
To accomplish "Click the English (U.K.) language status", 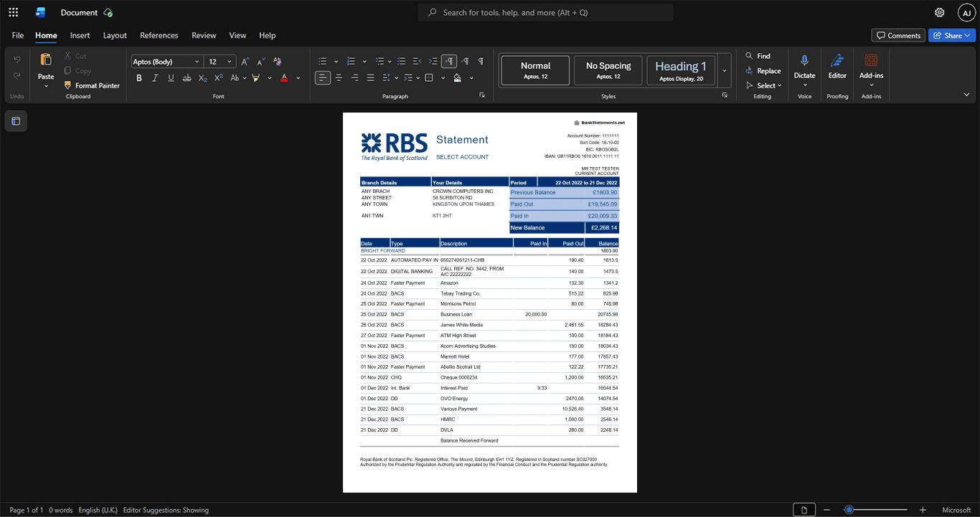I will coord(98,510).
